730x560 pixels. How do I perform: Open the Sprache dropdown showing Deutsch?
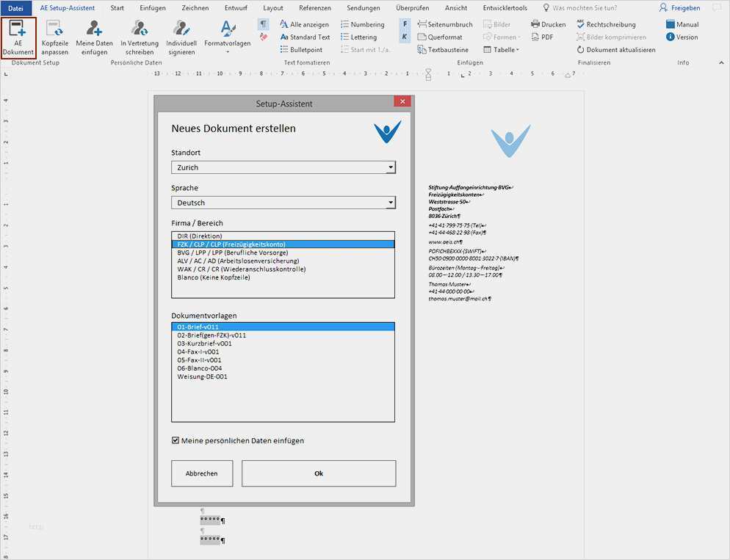point(283,203)
